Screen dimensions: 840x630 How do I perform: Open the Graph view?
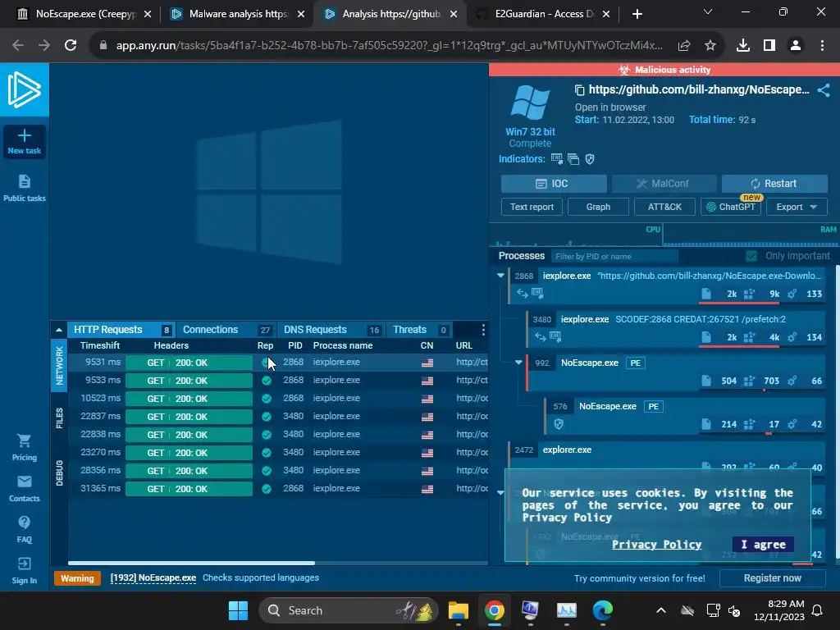pyautogui.click(x=598, y=207)
